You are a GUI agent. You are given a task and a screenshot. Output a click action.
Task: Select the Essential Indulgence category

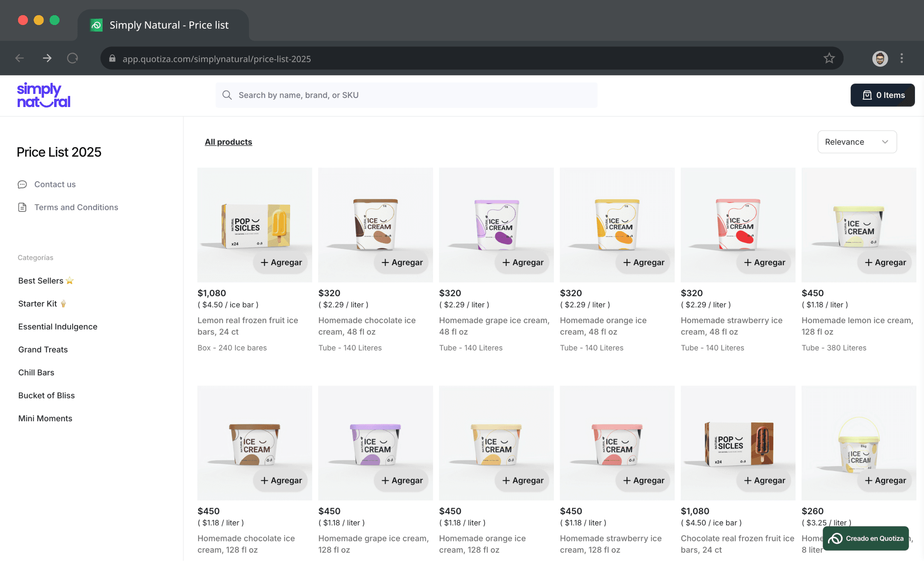[58, 327]
